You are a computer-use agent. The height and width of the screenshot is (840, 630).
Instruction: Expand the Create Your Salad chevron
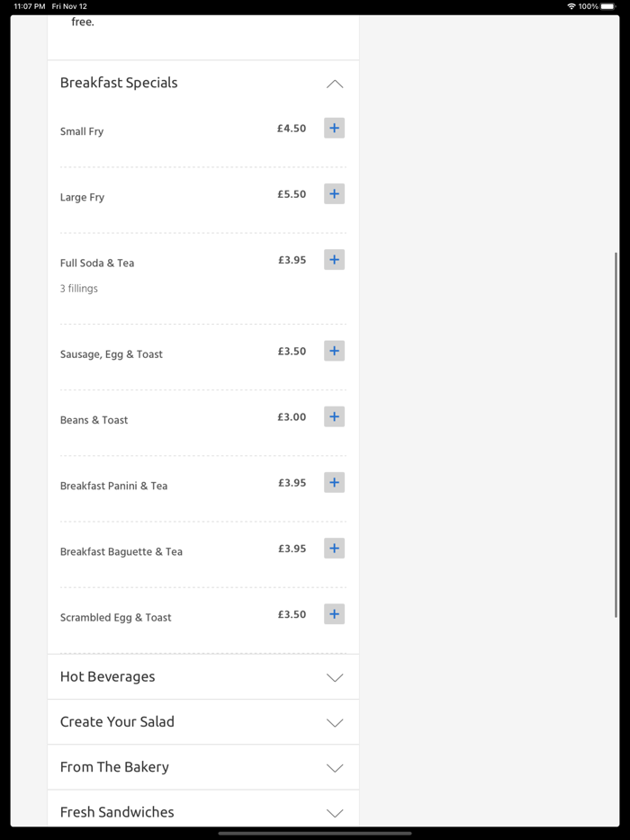point(335,722)
